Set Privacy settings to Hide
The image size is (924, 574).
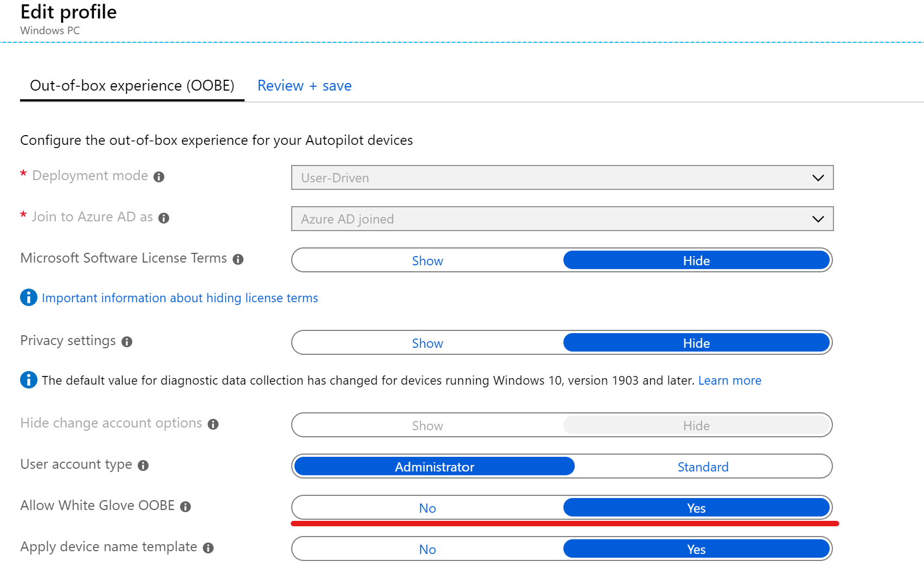697,343
